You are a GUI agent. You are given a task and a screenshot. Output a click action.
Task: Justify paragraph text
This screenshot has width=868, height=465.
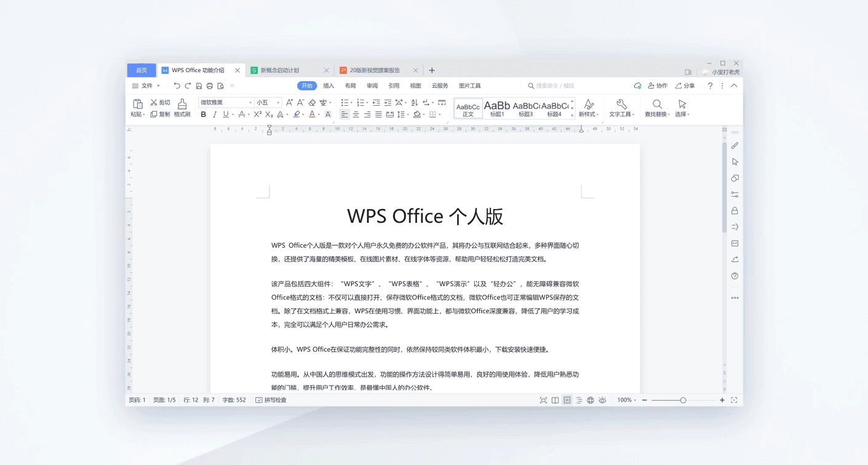coord(378,114)
